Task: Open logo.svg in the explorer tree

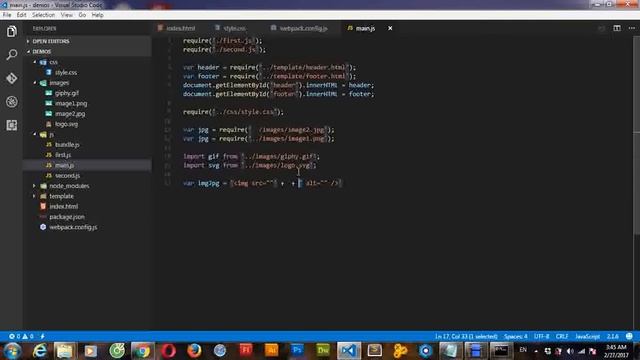Action: tap(66, 124)
